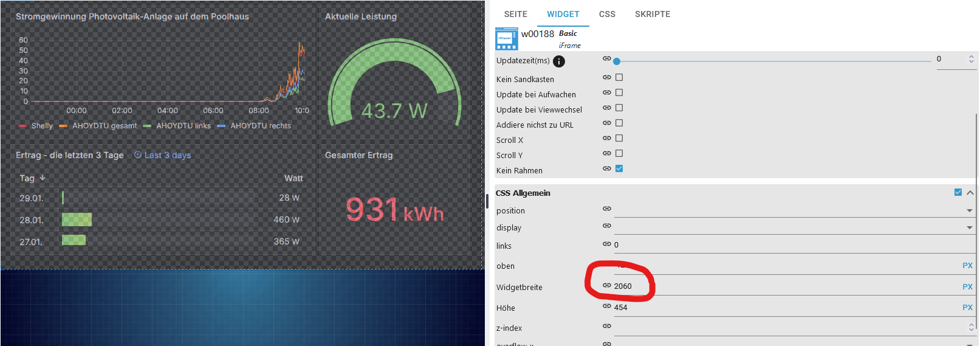Viewport: 980px width, 346px height.
Task: Switch to the WIDGET tab
Action: pyautogui.click(x=563, y=14)
